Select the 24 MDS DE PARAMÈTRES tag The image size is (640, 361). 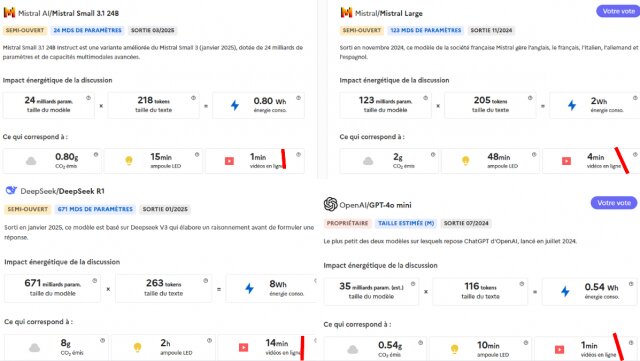click(87, 30)
